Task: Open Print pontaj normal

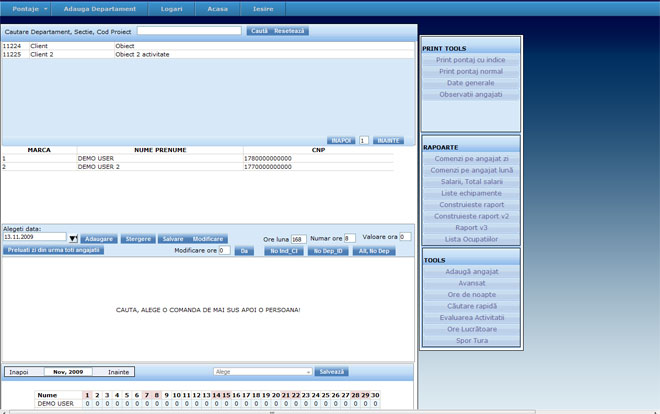Action: point(471,71)
